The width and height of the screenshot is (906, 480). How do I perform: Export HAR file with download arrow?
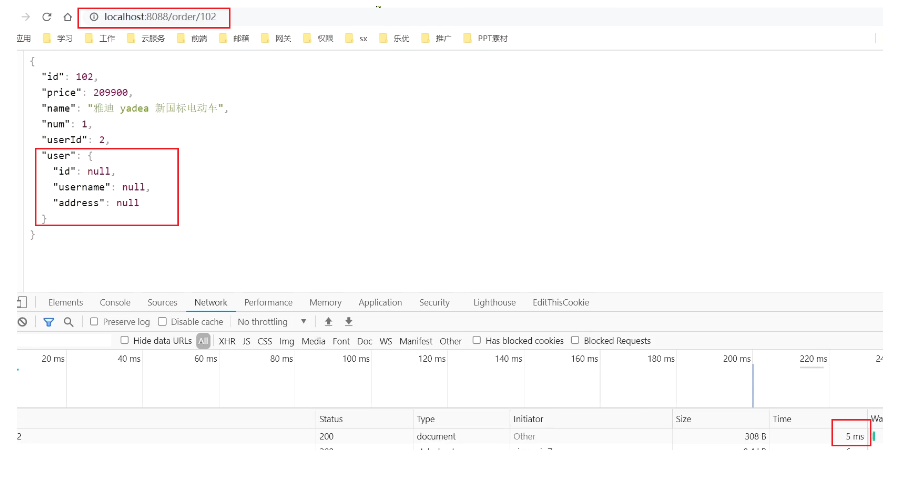349,322
